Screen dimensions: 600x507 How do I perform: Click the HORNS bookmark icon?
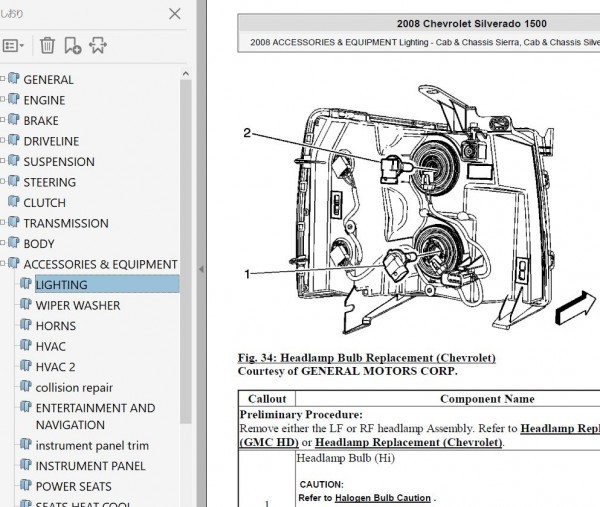pyautogui.click(x=26, y=325)
